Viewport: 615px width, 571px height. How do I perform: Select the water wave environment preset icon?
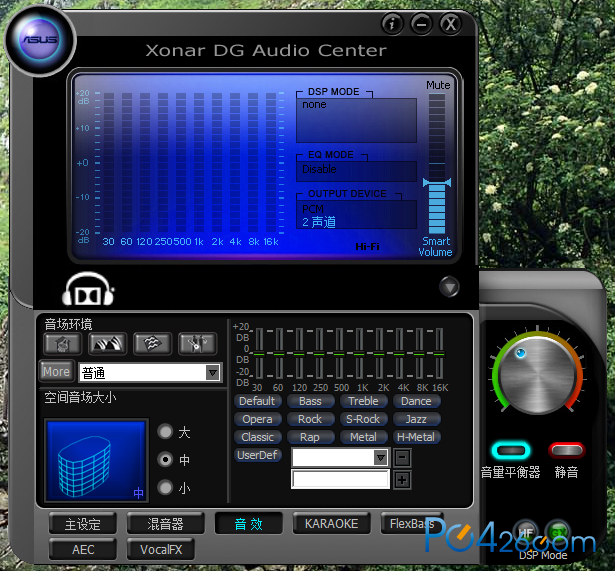pyautogui.click(x=152, y=344)
